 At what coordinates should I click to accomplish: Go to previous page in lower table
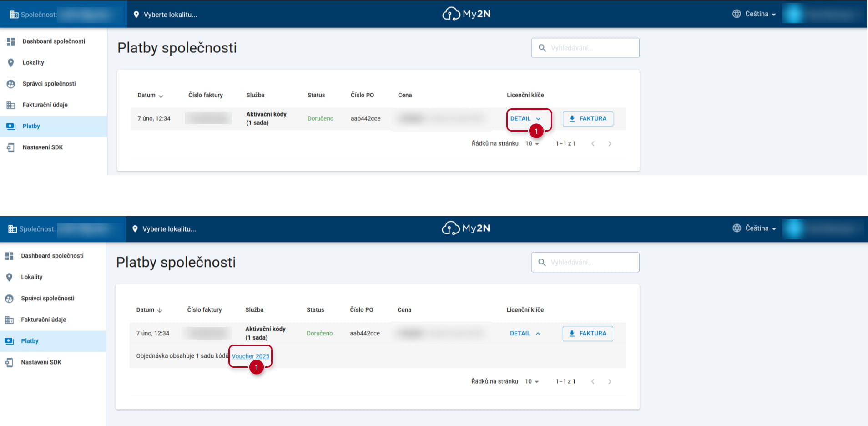(593, 382)
